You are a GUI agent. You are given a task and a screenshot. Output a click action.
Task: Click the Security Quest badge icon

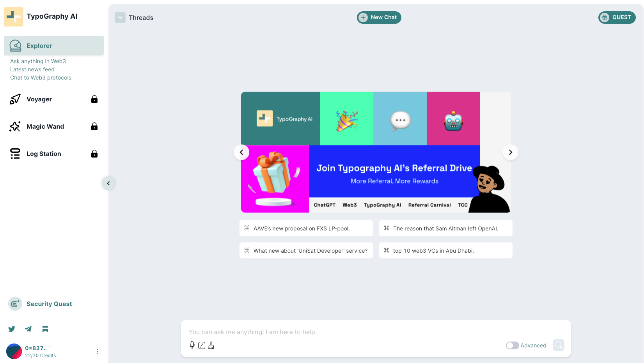[x=15, y=304]
